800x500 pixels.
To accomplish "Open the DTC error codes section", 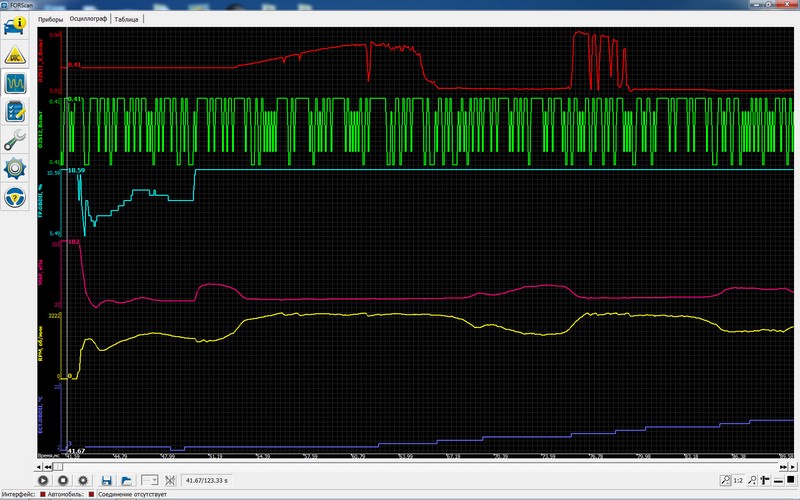I will 15,54.
